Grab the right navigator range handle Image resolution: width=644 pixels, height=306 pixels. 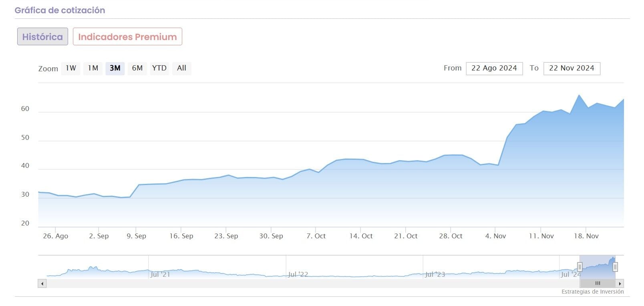click(615, 267)
